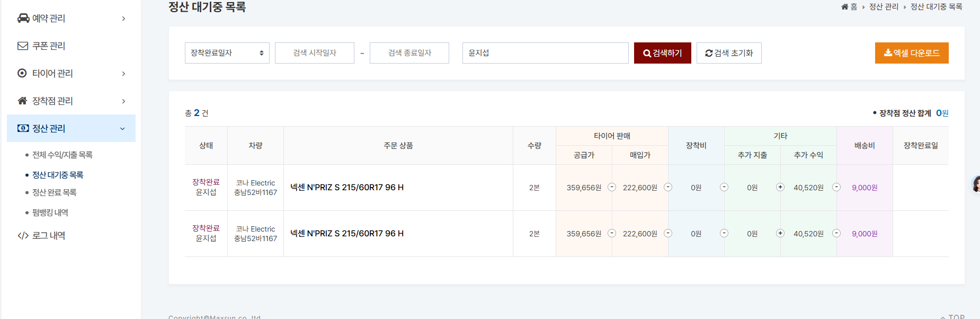980x319 pixels.
Task: Click the home icon in the breadcrumb
Action: [x=845, y=7]
